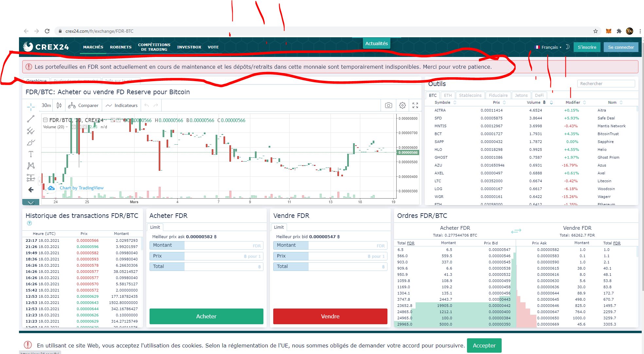Click the help question mark under Historique
This screenshot has height=354, width=644.
(29, 223)
